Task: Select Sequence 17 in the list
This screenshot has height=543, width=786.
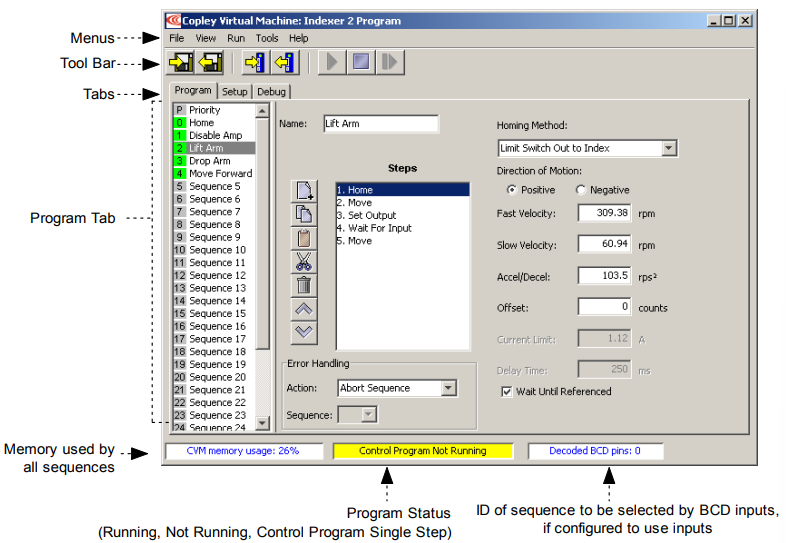Action: 214,339
